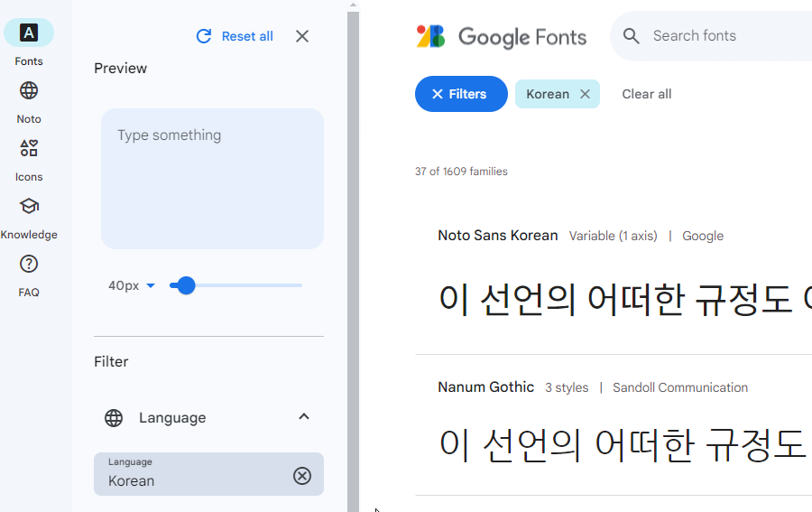Click the Type something preview box
The image size is (812, 512).
[212, 179]
